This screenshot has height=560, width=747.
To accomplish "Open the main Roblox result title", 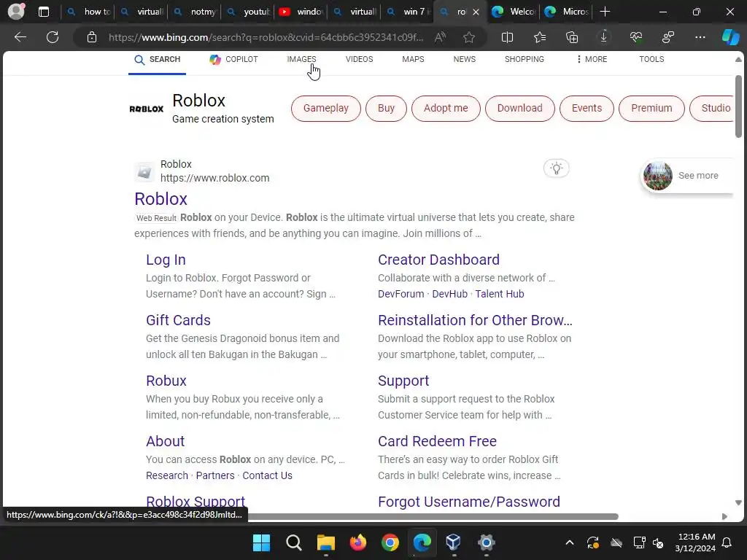I will tap(161, 198).
